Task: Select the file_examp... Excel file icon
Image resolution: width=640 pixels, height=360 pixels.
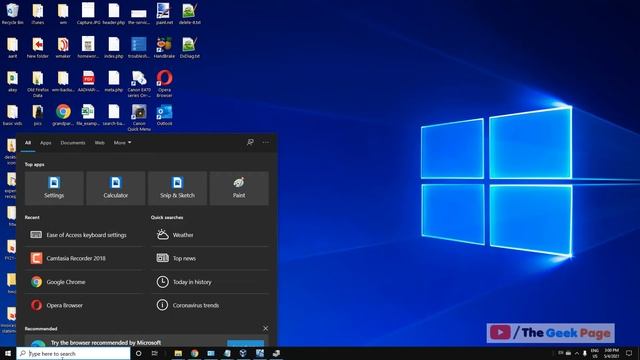Action: [x=88, y=115]
